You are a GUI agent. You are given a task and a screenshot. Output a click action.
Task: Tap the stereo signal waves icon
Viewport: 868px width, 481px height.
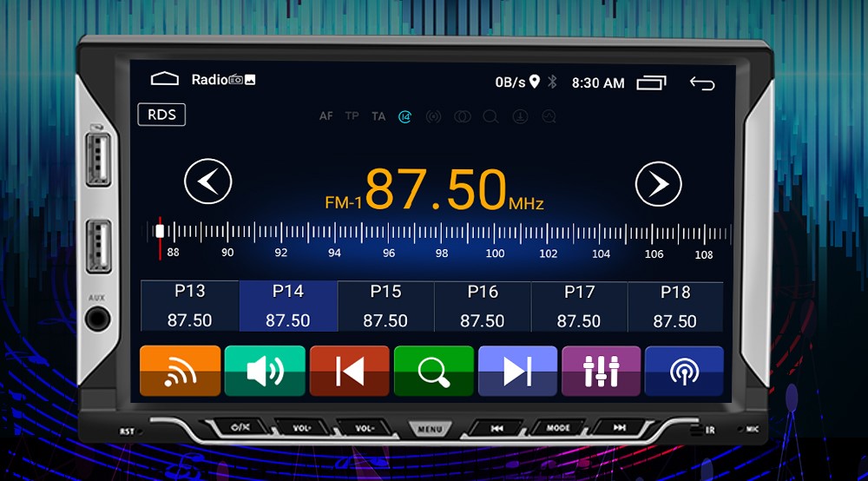pyautogui.click(x=433, y=116)
